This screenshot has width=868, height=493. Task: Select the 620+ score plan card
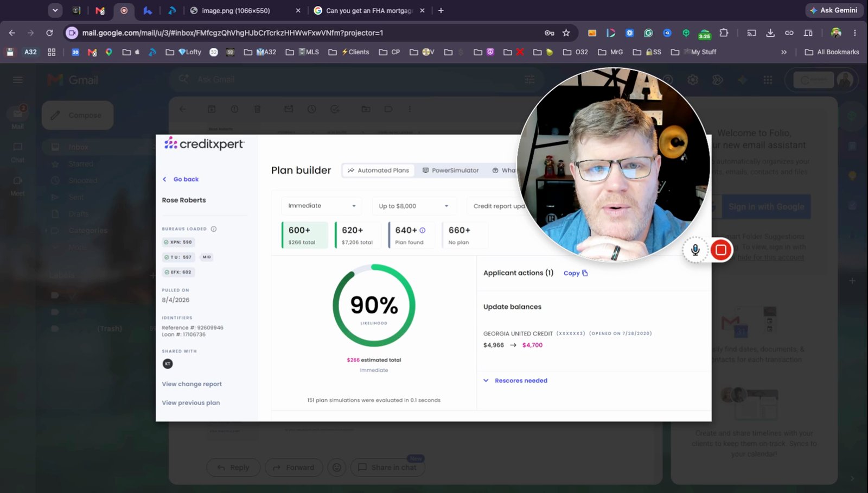tap(357, 235)
